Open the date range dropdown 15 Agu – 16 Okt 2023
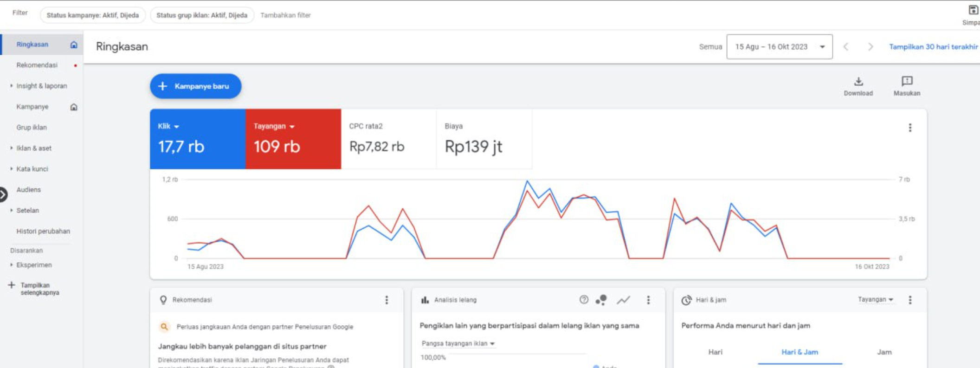 tap(779, 47)
